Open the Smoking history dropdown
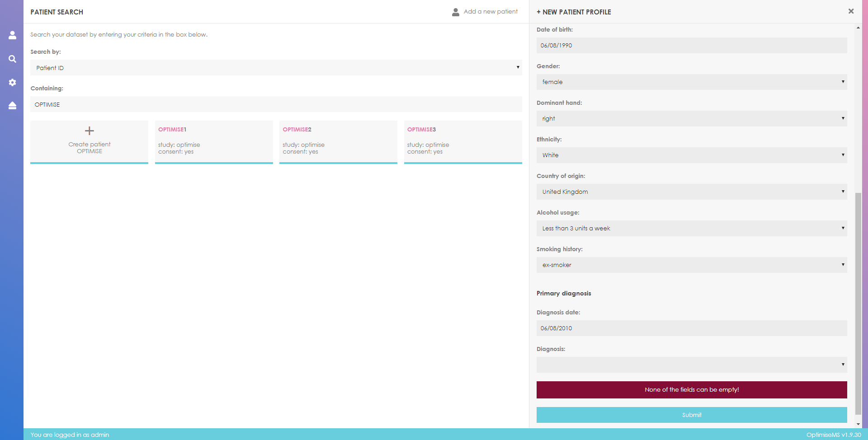The height and width of the screenshot is (440, 868). pos(692,265)
